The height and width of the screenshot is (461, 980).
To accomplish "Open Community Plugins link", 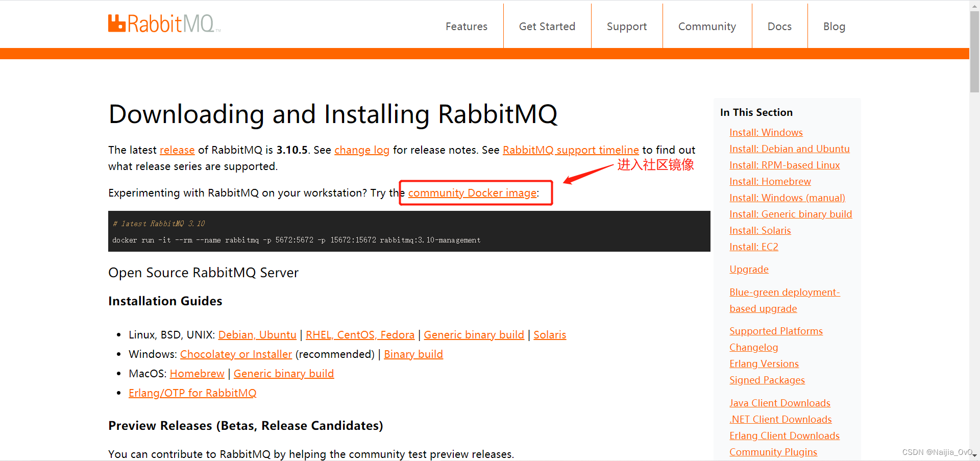I will click(773, 452).
